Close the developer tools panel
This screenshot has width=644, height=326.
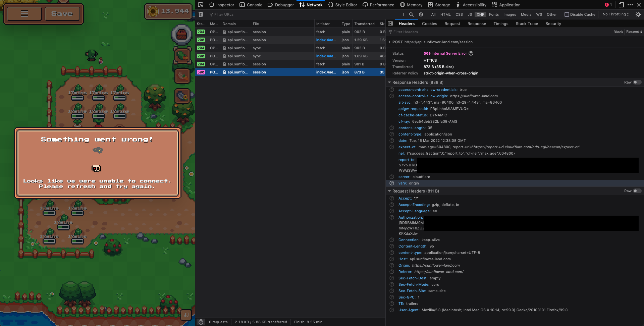coord(639,5)
